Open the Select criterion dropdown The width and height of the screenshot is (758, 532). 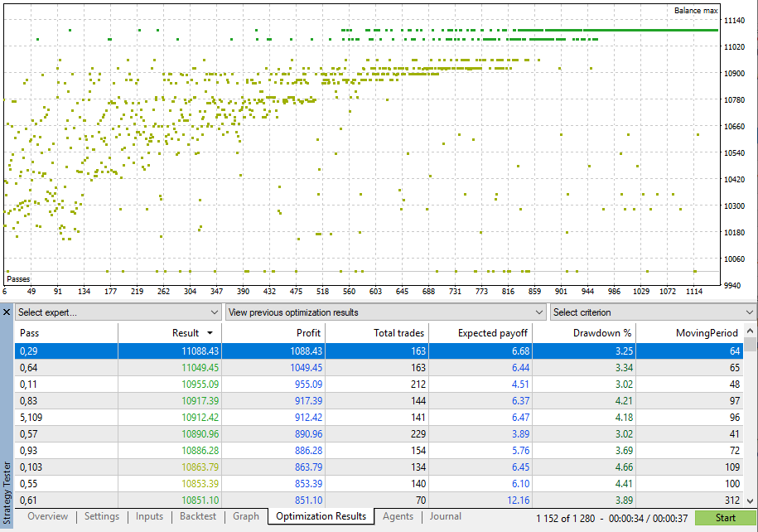click(652, 312)
